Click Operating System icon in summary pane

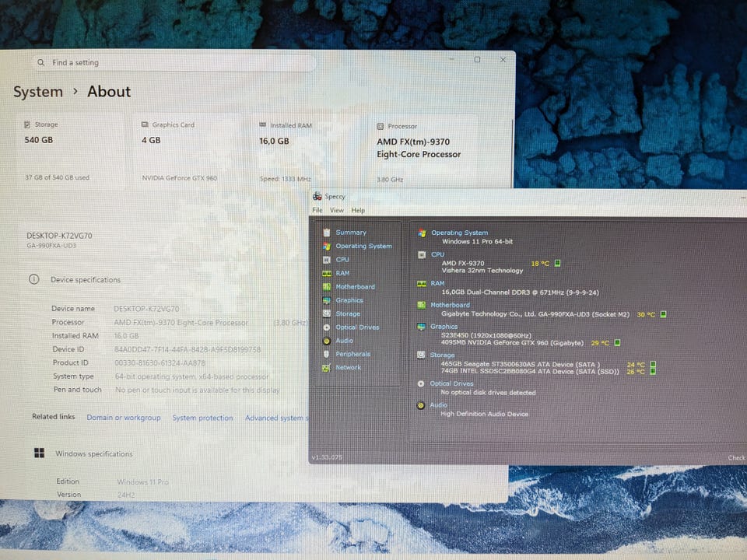point(422,233)
